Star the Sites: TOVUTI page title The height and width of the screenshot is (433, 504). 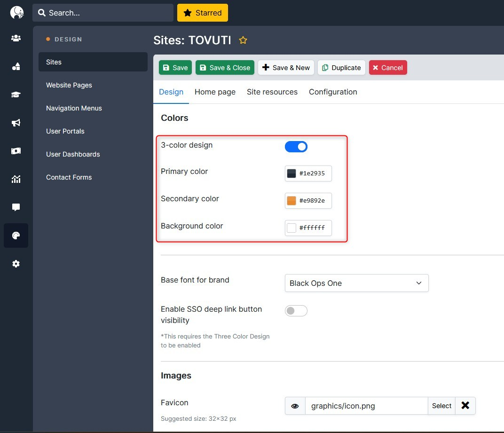pyautogui.click(x=243, y=40)
